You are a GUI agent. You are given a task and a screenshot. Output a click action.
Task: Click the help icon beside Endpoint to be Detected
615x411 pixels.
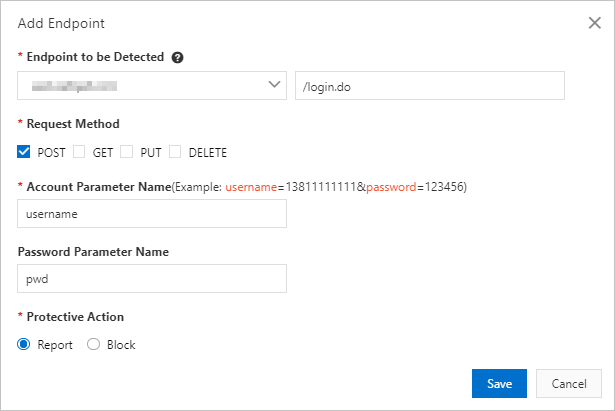(177, 57)
